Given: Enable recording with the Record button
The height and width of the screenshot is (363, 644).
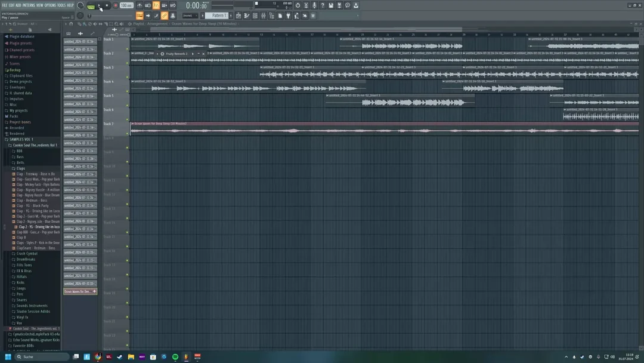Looking at the screenshot, I should pyautogui.click(x=116, y=5).
